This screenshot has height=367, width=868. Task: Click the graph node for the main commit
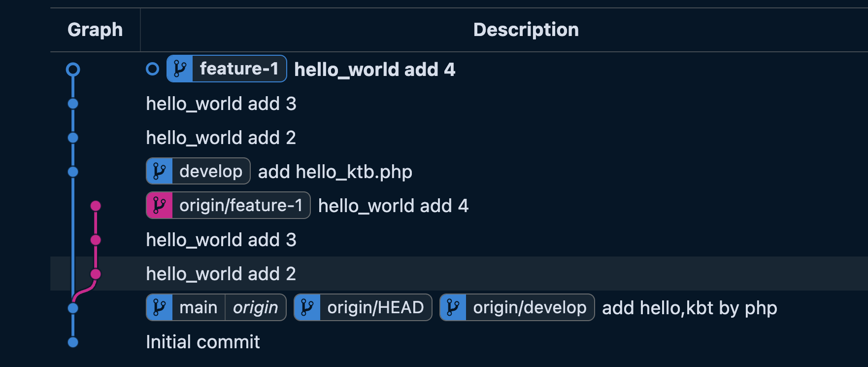73,308
